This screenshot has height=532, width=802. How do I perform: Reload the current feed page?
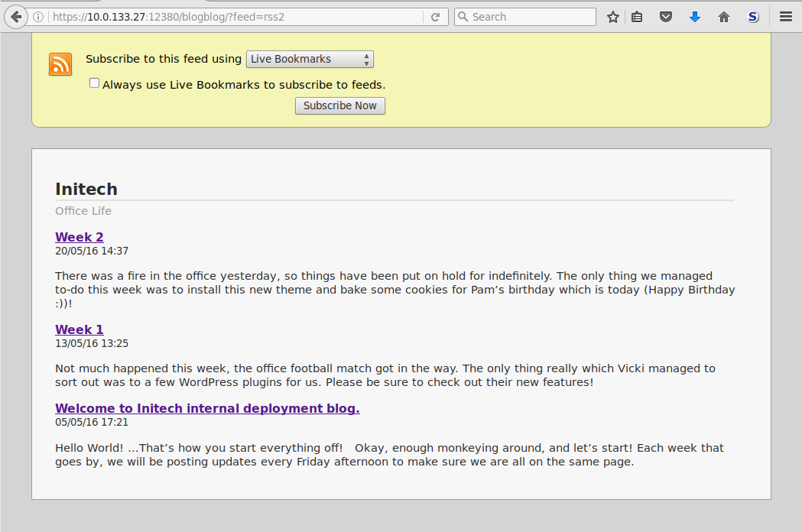(x=435, y=17)
